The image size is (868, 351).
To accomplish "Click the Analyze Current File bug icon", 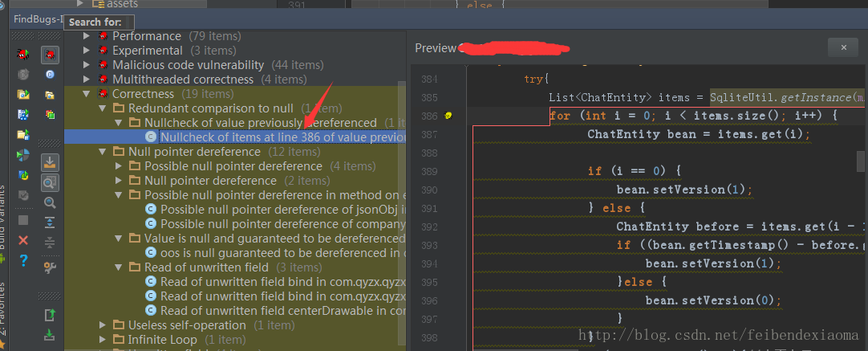I will [23, 55].
